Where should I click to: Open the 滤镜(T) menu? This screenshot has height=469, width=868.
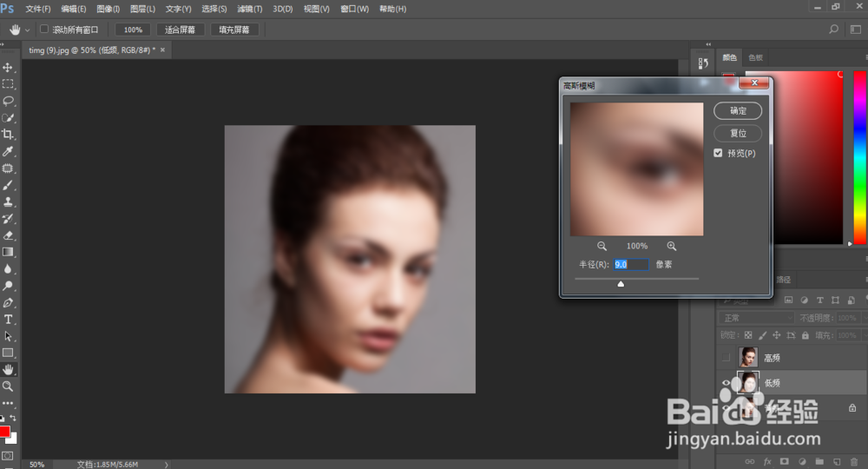[250, 9]
